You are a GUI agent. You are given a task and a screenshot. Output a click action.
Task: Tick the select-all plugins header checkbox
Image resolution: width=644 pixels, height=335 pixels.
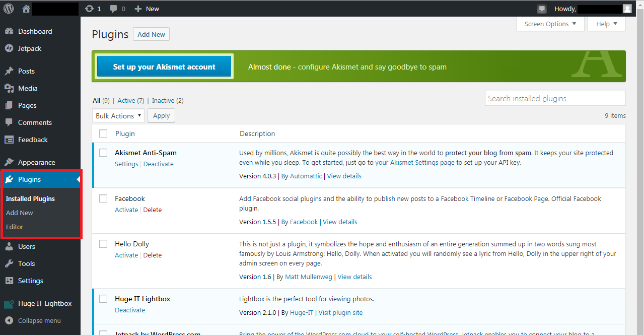(x=103, y=133)
